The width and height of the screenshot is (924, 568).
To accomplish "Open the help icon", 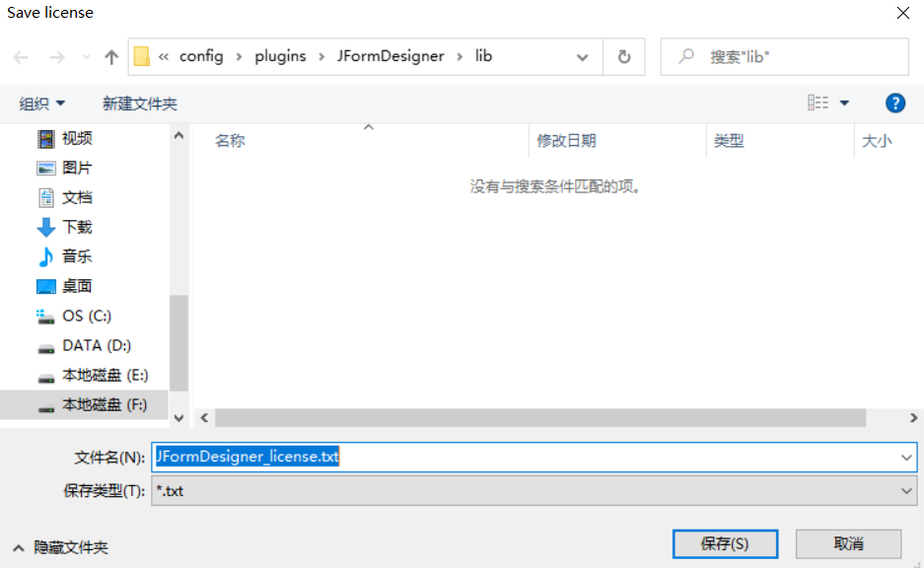I will tap(895, 104).
